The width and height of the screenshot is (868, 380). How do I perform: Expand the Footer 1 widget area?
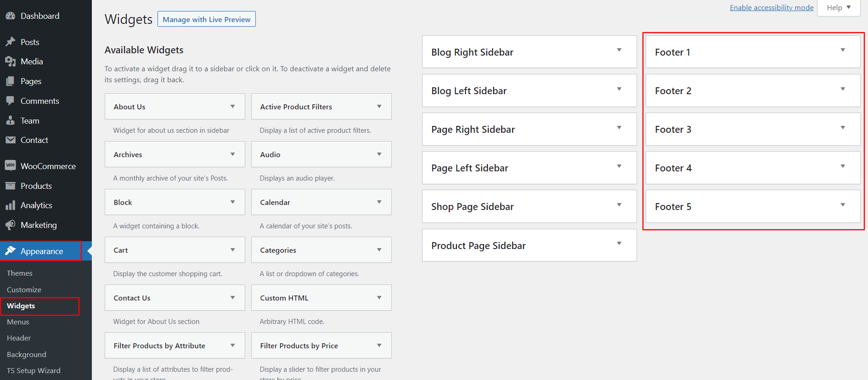843,50
